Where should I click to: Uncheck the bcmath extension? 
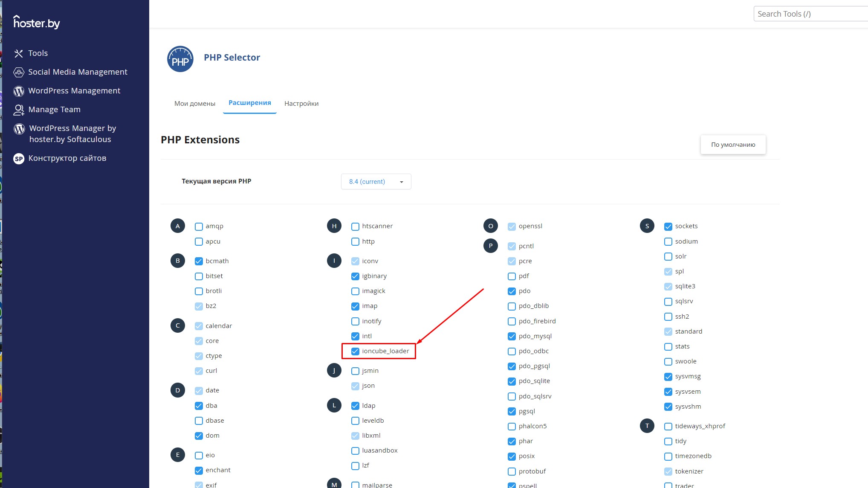point(199,261)
